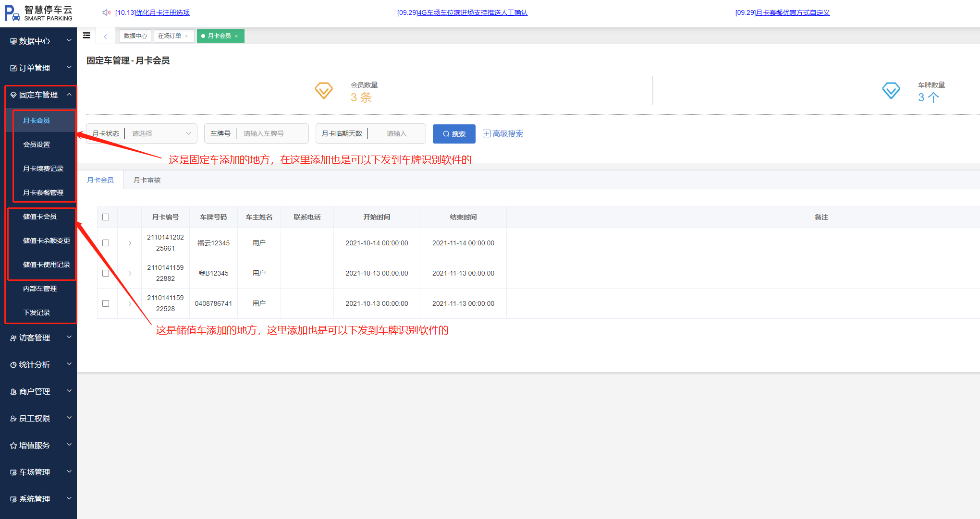Open 高级搜索 advanced search

503,133
